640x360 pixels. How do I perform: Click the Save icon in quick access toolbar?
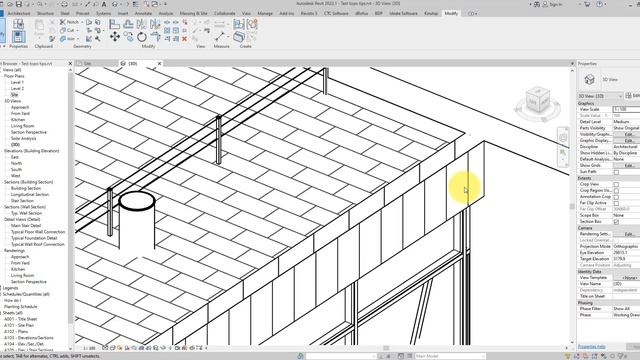(x=18, y=4)
